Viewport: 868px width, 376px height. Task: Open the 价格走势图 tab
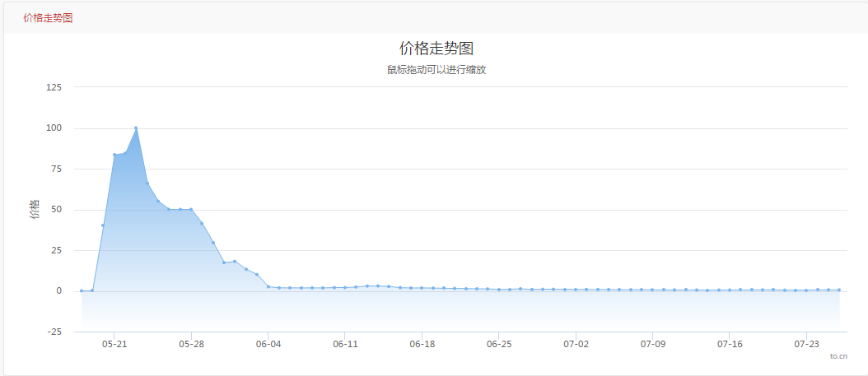click(48, 18)
